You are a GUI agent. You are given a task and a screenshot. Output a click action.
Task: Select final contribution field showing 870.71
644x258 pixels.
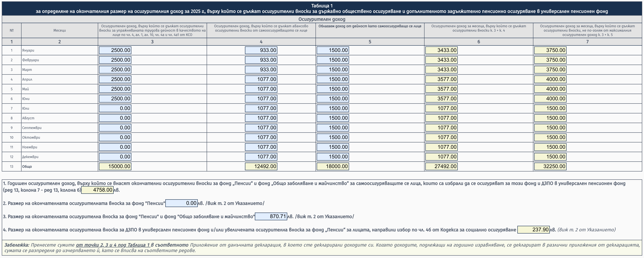tap(271, 217)
